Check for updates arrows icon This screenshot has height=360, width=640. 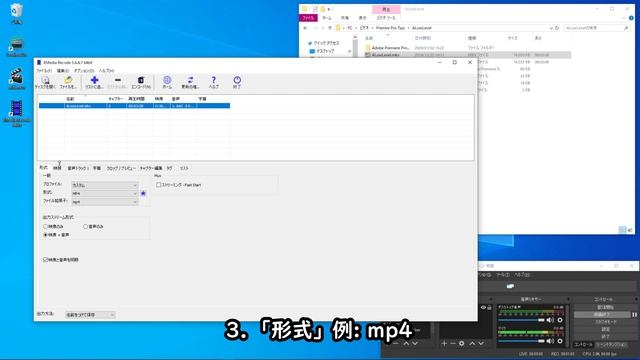click(190, 82)
